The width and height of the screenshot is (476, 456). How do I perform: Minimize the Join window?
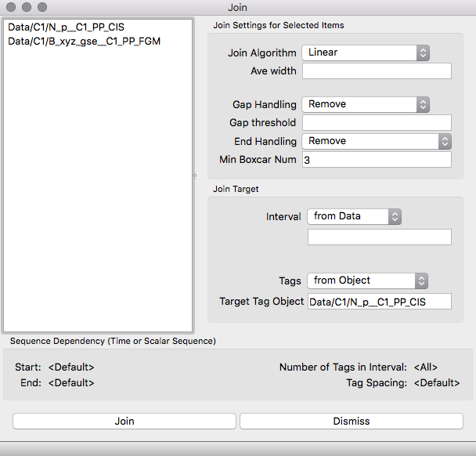(27, 7)
